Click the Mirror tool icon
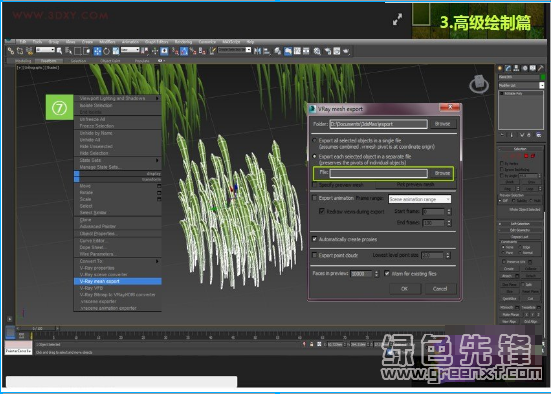Image resolution: width=551 pixels, height=394 pixels. click(x=258, y=51)
